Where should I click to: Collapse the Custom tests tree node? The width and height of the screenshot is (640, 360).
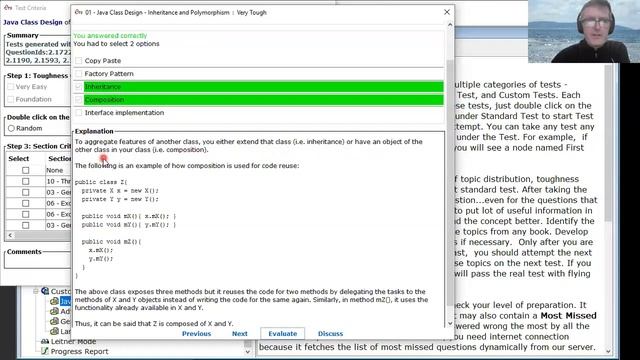click(36, 291)
